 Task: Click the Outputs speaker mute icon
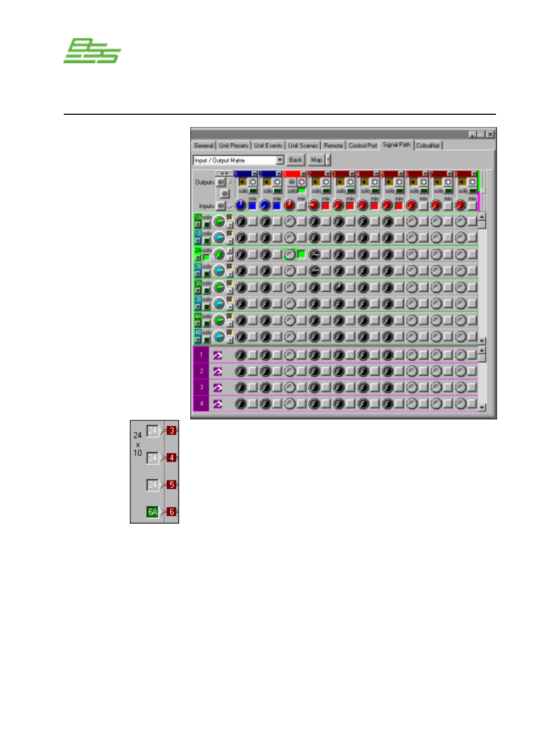pyautogui.click(x=222, y=182)
